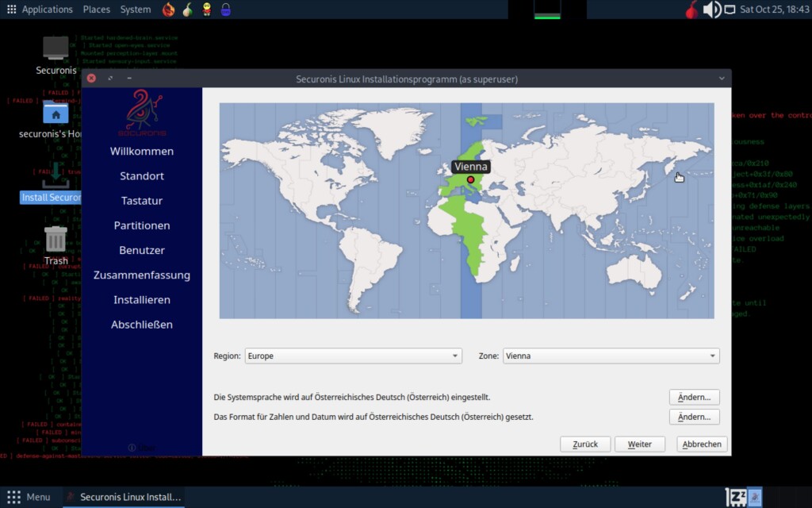Click the red onion tray icon
Screen dimensions: 812x508
tap(691, 10)
